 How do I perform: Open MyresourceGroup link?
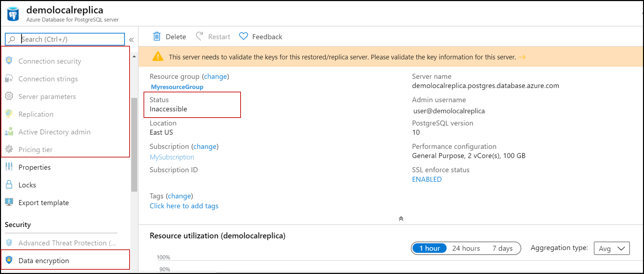point(177,87)
